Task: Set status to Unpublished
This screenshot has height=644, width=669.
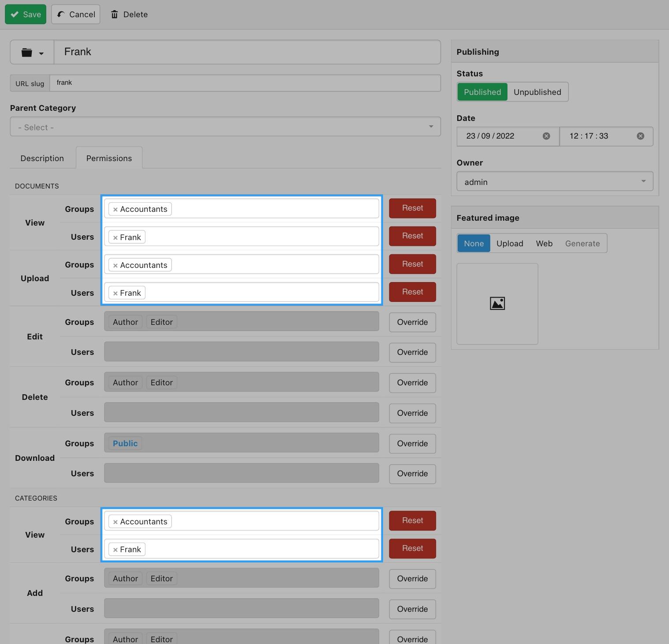Action: pyautogui.click(x=537, y=92)
